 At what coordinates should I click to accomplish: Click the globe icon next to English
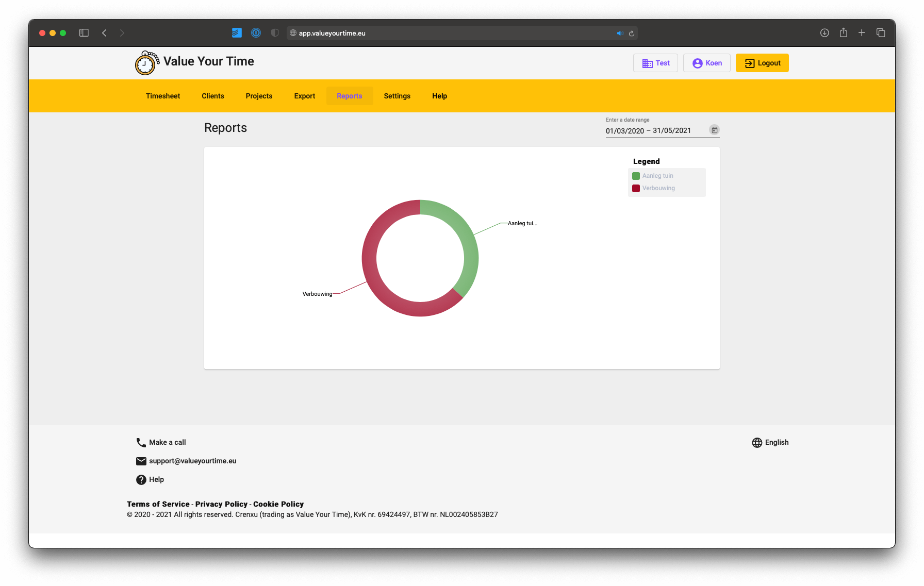(756, 442)
